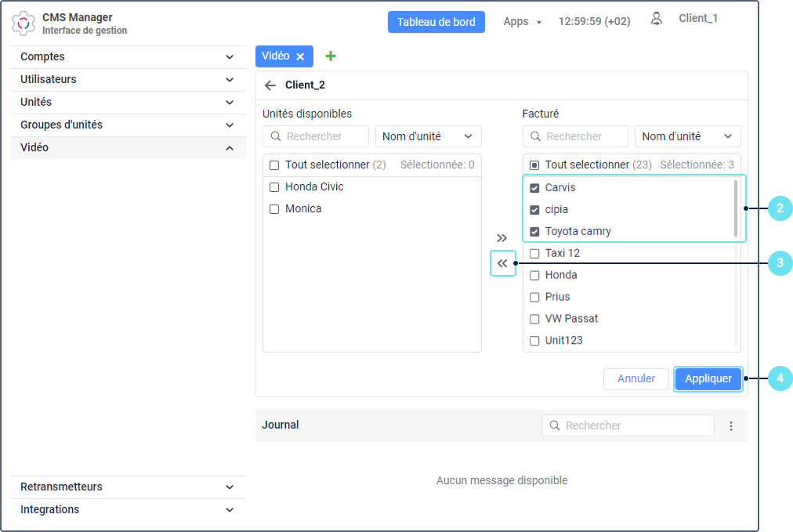Open the Nom d'unité dropdown under Facturé
This screenshot has height=532, width=793.
(687, 136)
